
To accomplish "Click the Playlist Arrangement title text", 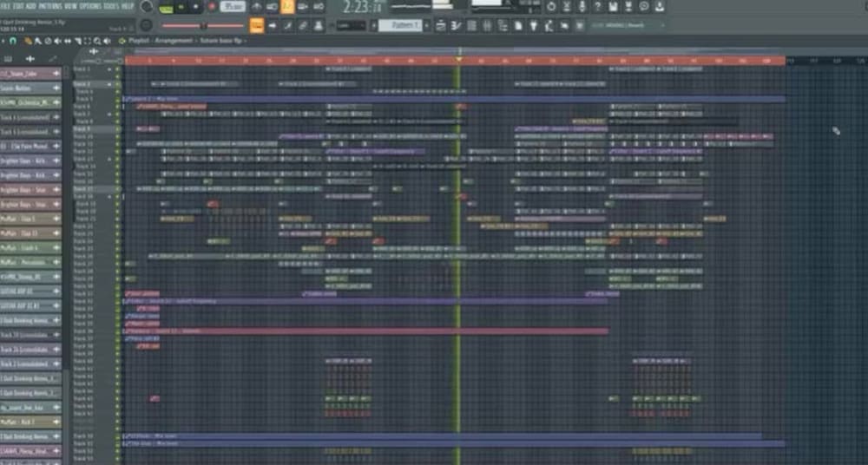I will [161, 41].
